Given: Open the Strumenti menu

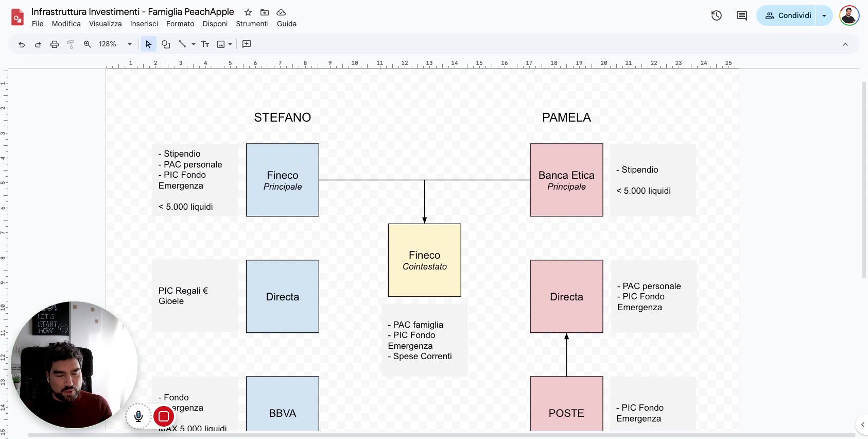Looking at the screenshot, I should click(252, 24).
